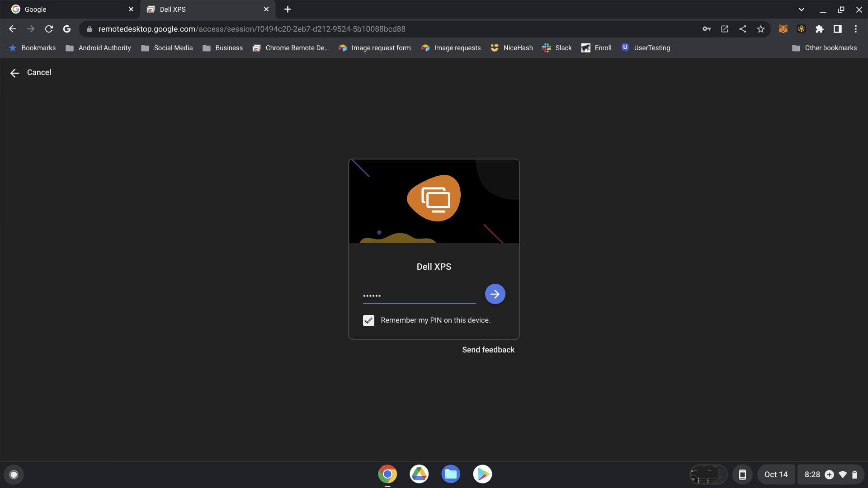Viewport: 868px width, 488px height.
Task: Click the open-in-app icon in address bar
Action: click(x=725, y=29)
